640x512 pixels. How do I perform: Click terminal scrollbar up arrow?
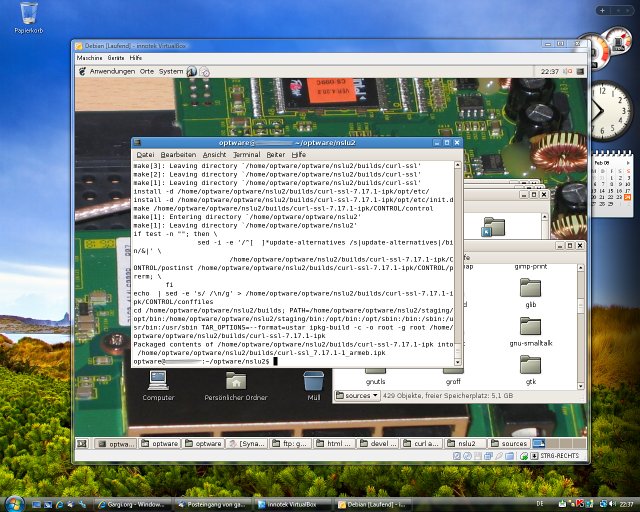click(x=458, y=165)
